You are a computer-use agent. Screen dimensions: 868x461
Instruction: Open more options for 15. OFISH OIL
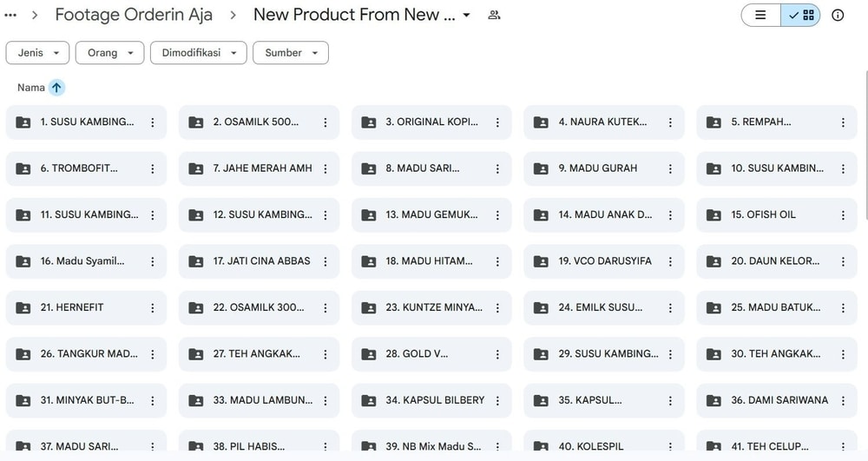click(843, 215)
